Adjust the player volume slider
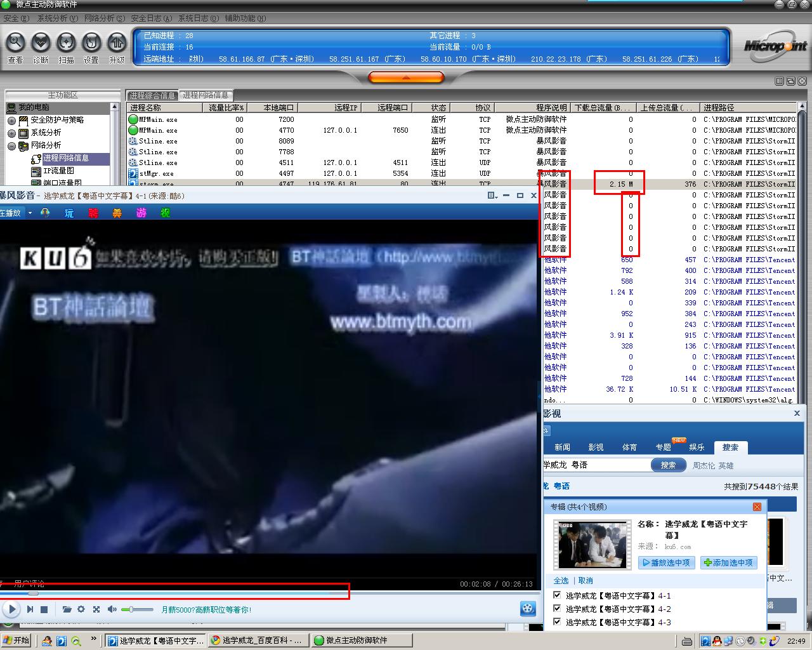 tap(138, 609)
